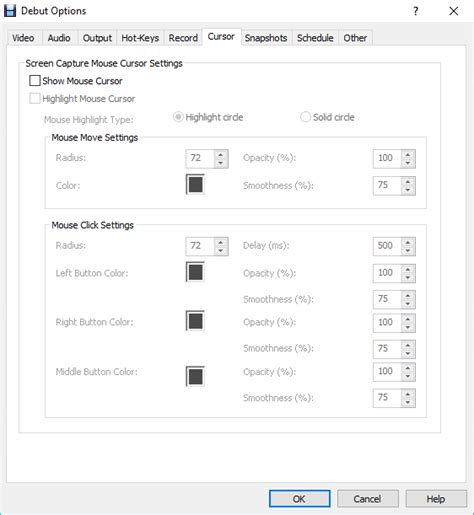The width and height of the screenshot is (474, 515).
Task: Click the Cancel button
Action: [x=368, y=499]
